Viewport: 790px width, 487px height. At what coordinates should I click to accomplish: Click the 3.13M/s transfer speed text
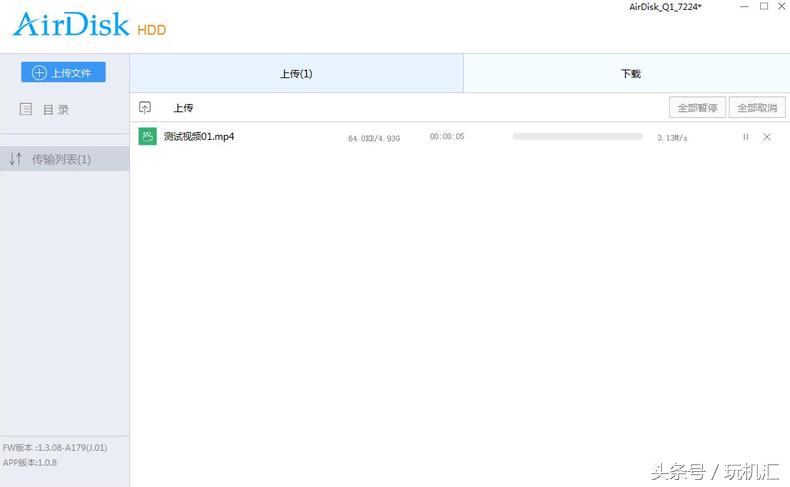click(672, 137)
